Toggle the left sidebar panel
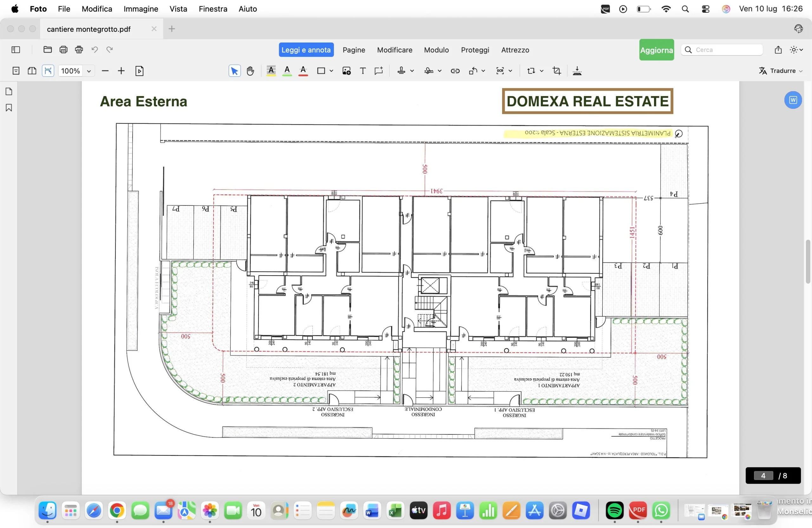Viewport: 812px width, 528px height. click(x=16, y=50)
